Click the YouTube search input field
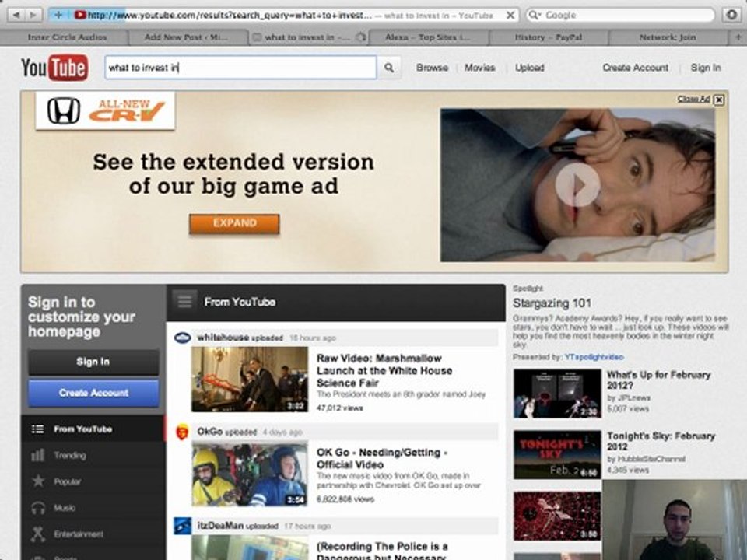The image size is (747, 560). pyautogui.click(x=240, y=68)
